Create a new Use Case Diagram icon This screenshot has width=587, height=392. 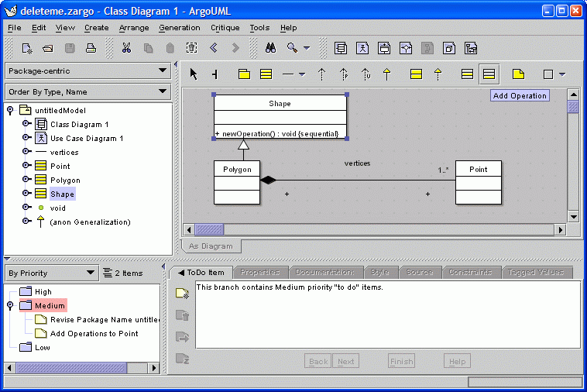point(362,48)
